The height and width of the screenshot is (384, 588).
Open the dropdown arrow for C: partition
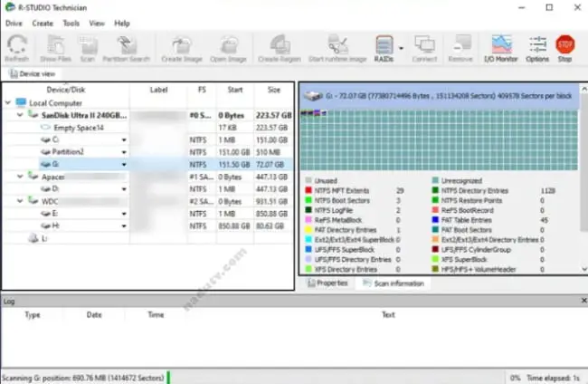(x=124, y=140)
